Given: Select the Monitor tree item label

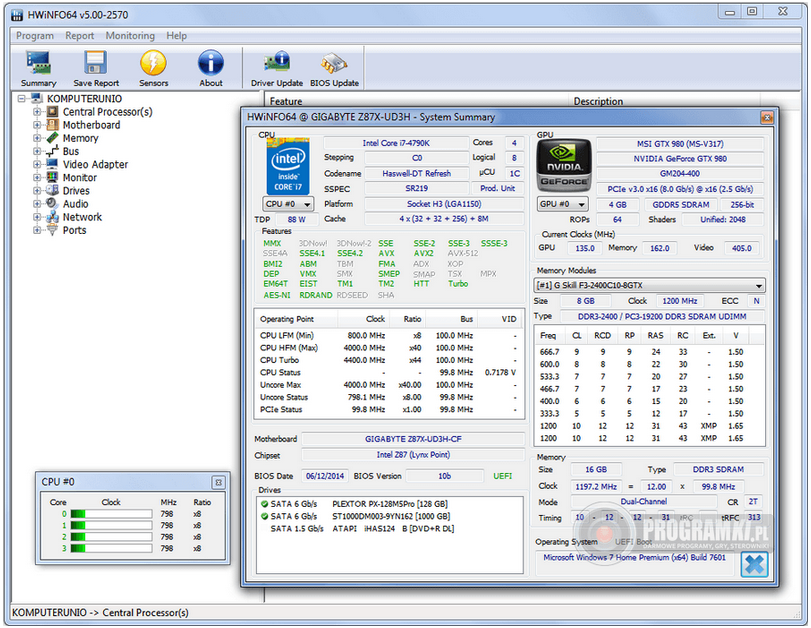Looking at the screenshot, I should pos(80,177).
